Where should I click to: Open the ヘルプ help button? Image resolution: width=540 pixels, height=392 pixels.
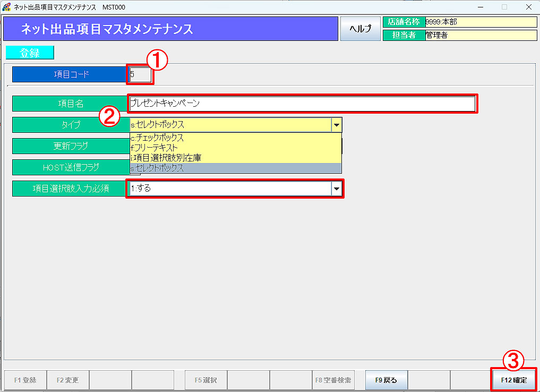360,29
